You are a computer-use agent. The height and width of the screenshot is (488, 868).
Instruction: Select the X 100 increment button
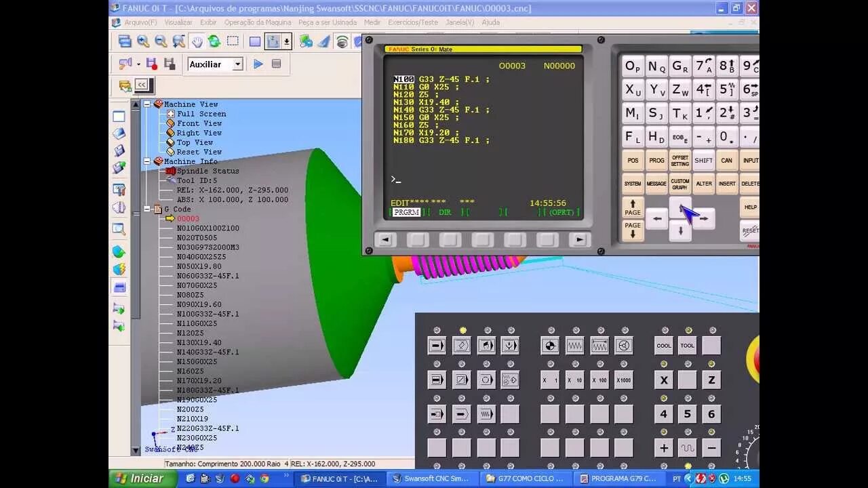click(599, 380)
